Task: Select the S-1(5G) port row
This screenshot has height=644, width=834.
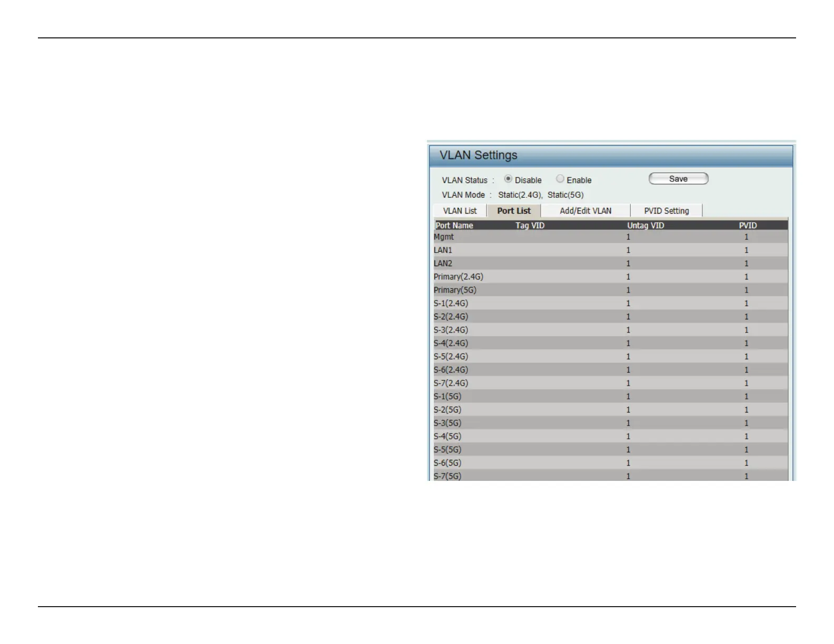Action: (x=611, y=396)
